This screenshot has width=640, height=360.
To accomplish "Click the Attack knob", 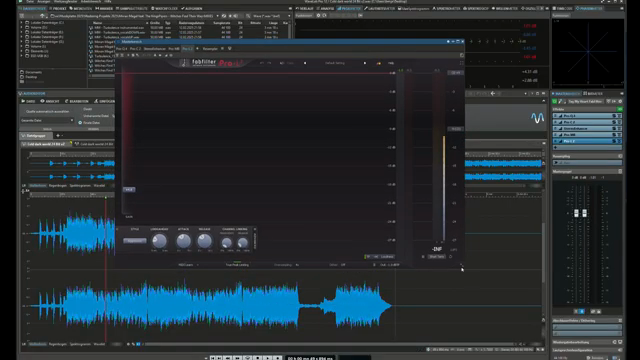I will click(x=183, y=241).
